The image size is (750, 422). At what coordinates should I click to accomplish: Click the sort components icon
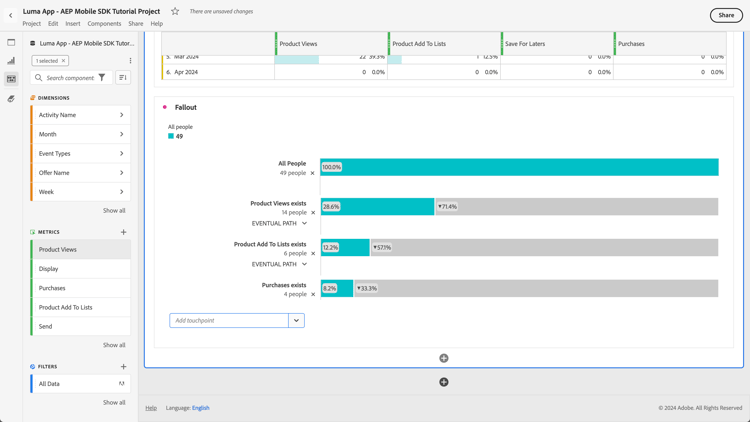pos(123,78)
